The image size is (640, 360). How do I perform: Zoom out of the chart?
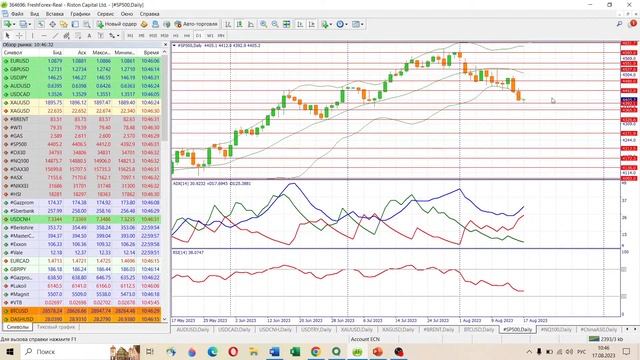[x=275, y=24]
